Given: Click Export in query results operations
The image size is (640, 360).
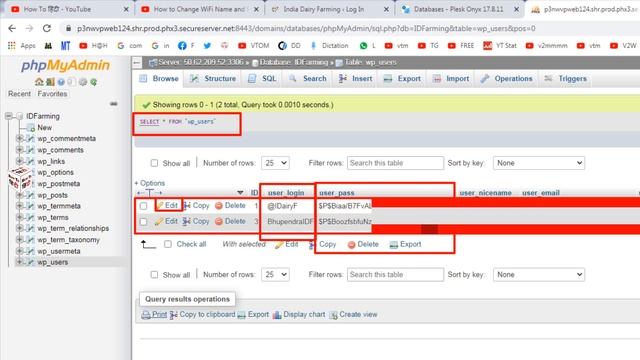Looking at the screenshot, I should pyautogui.click(x=253, y=315).
